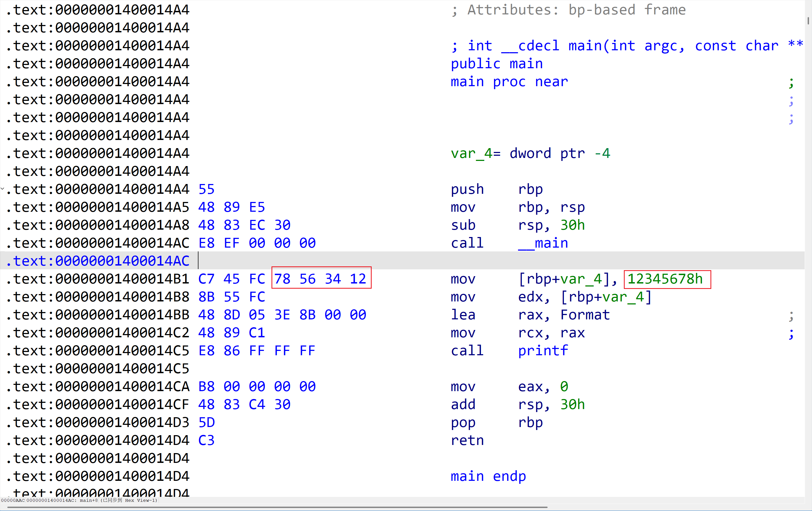Click the boxed opcode bytes 78 56 34 12

click(x=321, y=279)
